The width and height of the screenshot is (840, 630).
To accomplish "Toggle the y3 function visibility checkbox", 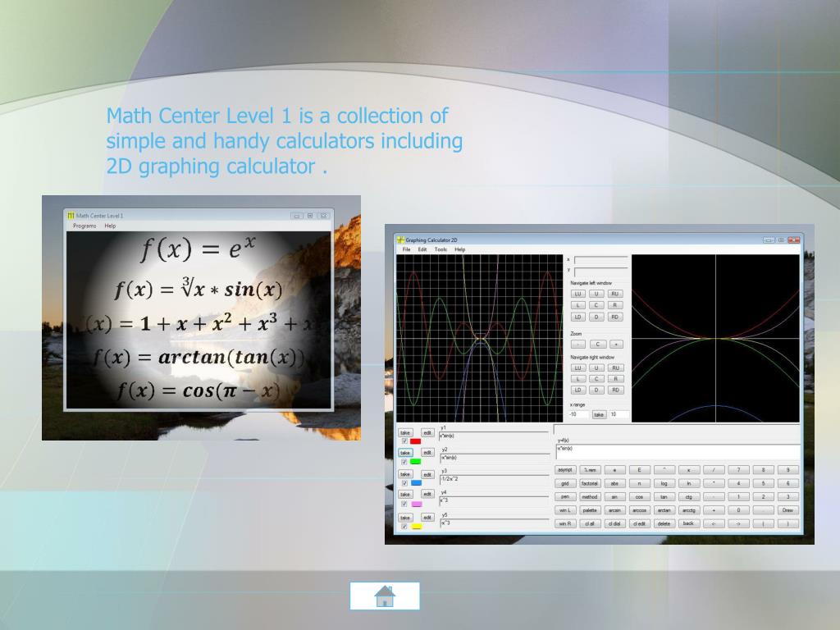I will pos(404,482).
